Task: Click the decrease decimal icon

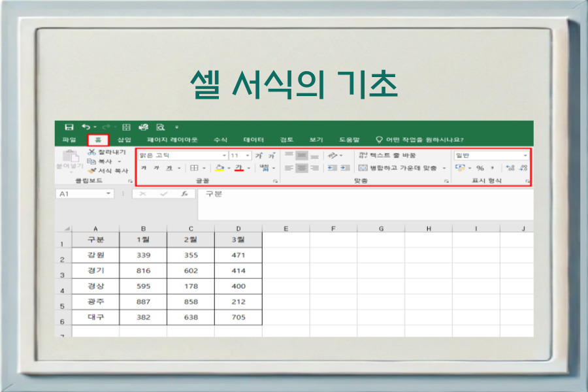Action: (x=523, y=168)
